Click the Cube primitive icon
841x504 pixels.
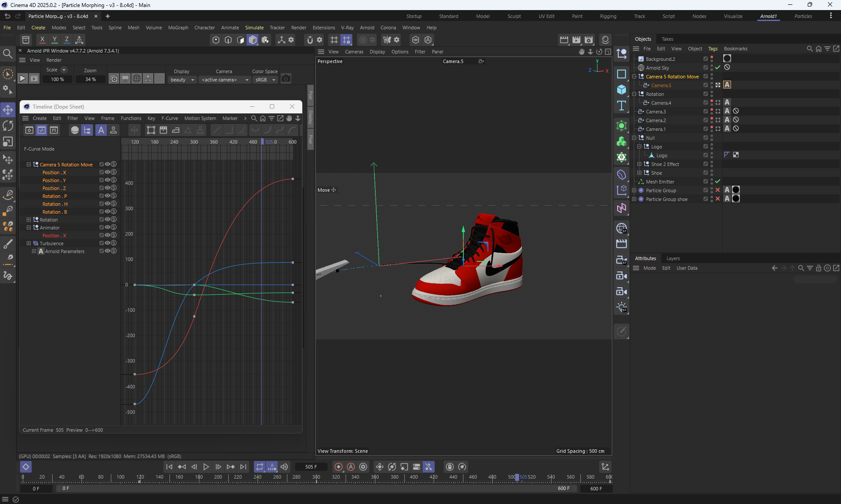click(622, 90)
